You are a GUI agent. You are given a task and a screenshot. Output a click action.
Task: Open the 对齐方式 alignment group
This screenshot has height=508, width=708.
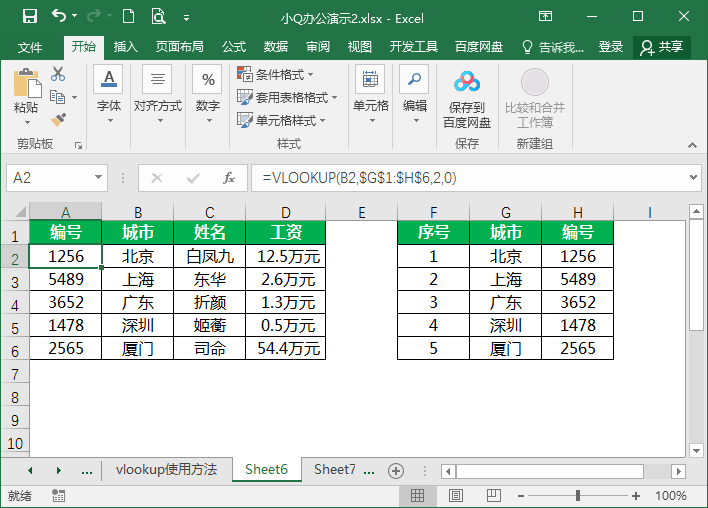(x=158, y=95)
